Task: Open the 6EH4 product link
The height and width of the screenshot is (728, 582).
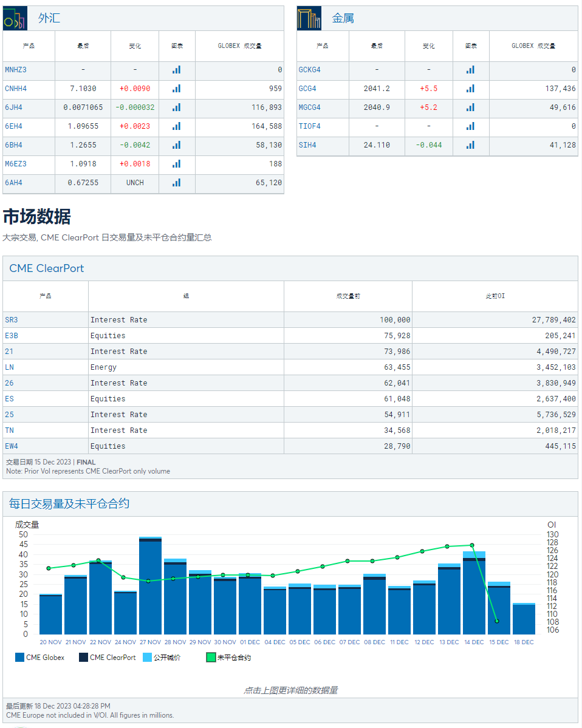Action: click(x=13, y=126)
